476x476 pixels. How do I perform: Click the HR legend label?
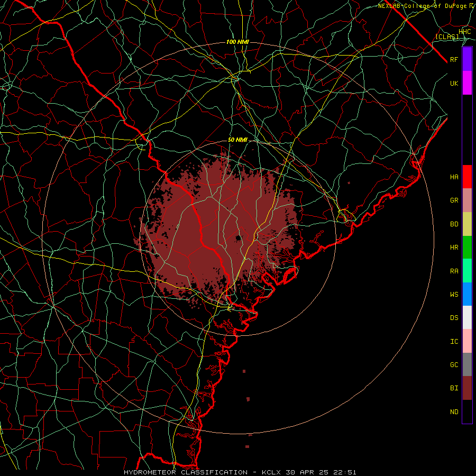454,248
